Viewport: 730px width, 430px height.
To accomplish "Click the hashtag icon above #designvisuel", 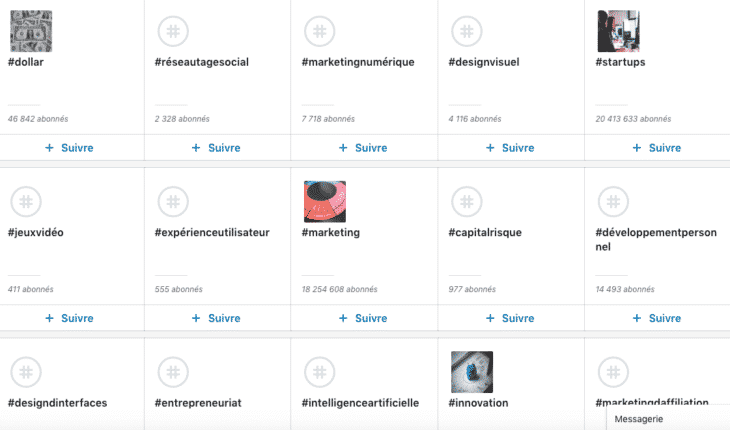I will coord(468,31).
